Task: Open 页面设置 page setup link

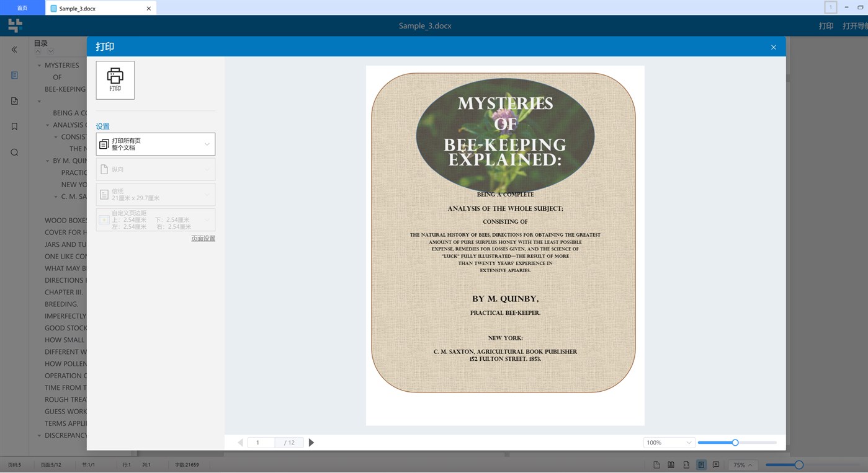Action: [x=203, y=237]
